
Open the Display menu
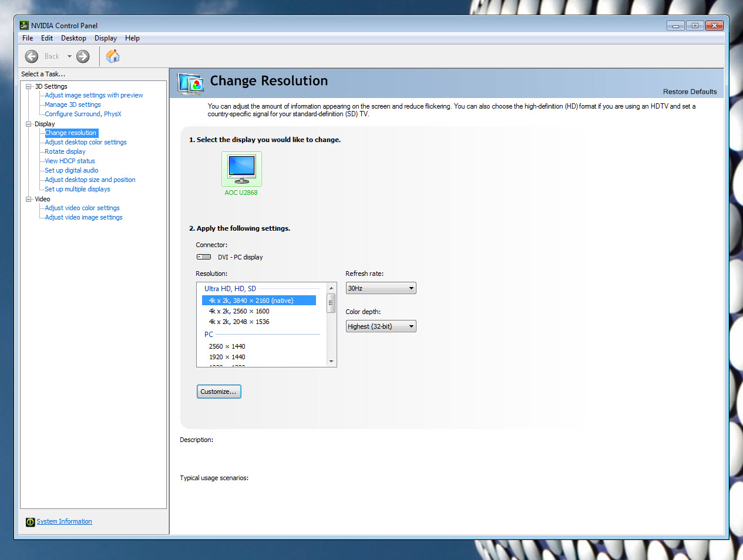(106, 38)
